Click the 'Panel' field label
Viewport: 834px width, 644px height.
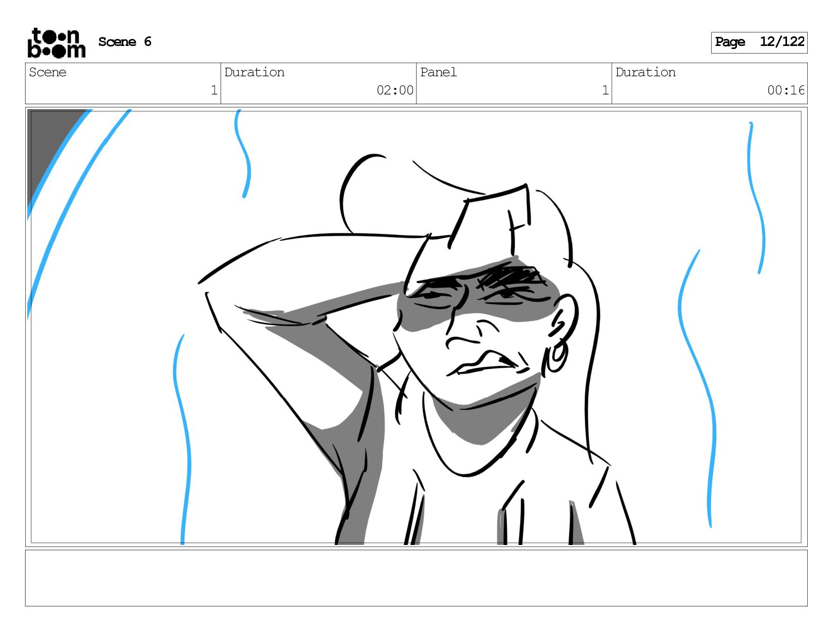point(438,72)
